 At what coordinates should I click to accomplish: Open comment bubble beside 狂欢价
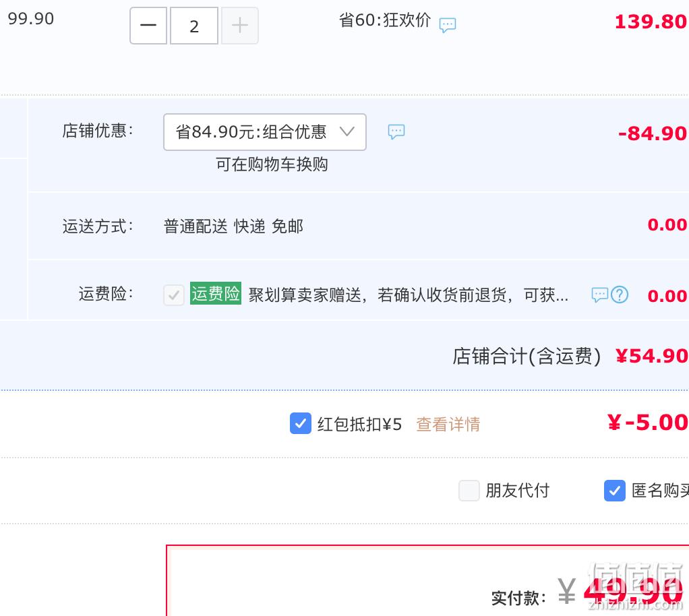(x=448, y=25)
